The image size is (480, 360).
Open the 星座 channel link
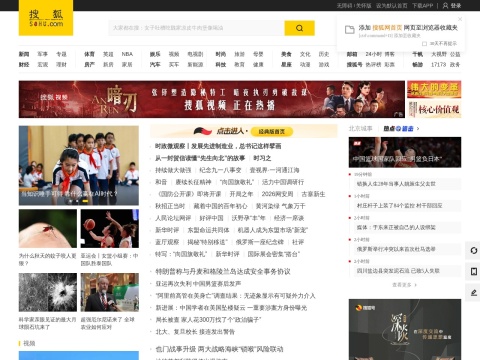[286, 64]
